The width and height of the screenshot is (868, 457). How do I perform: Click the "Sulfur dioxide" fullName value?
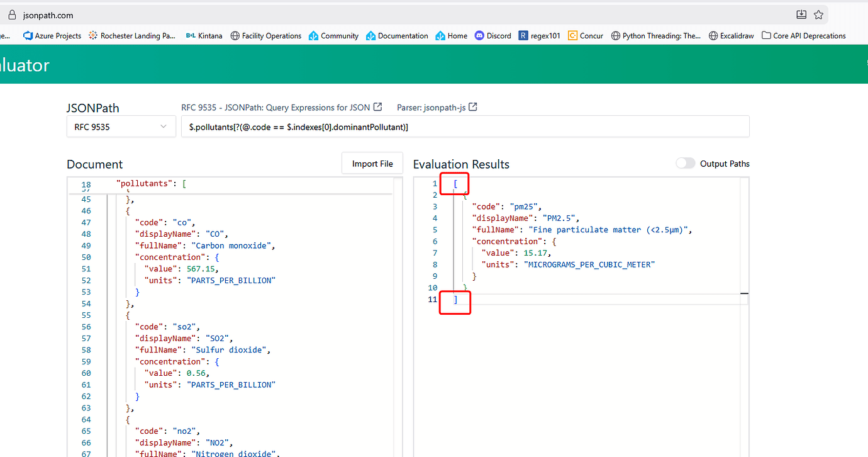[230, 350]
